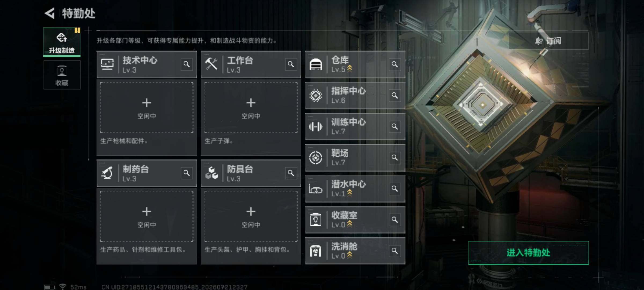The height and width of the screenshot is (290, 644).
Task: Go back using the arrow beside 特勤处
Action: tap(50, 13)
